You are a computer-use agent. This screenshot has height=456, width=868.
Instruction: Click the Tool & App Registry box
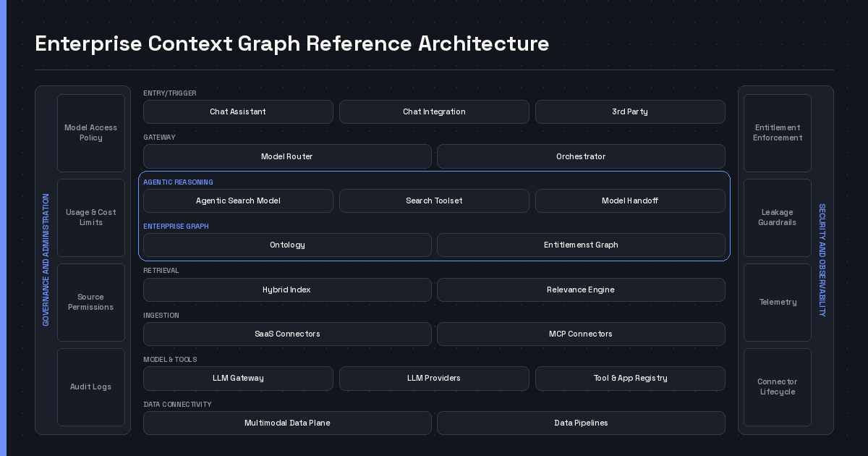[x=630, y=378]
